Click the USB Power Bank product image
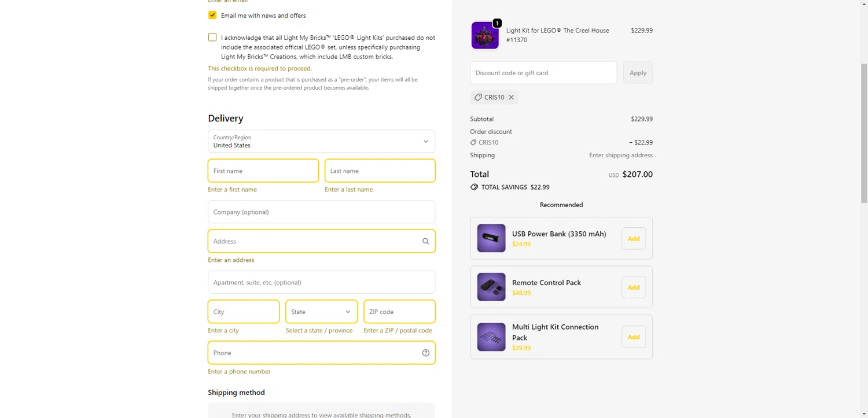The width and height of the screenshot is (868, 418). [491, 238]
